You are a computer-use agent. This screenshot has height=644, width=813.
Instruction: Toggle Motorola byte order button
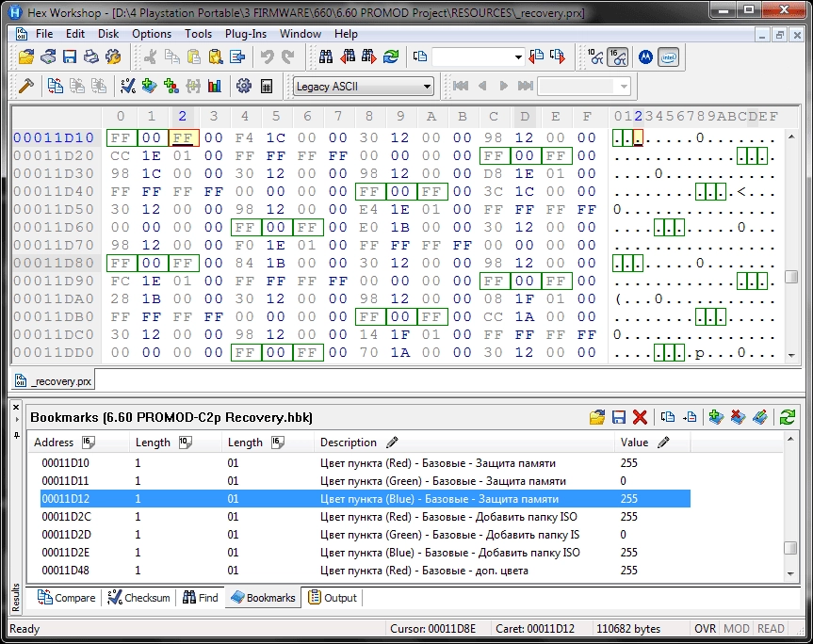click(645, 57)
